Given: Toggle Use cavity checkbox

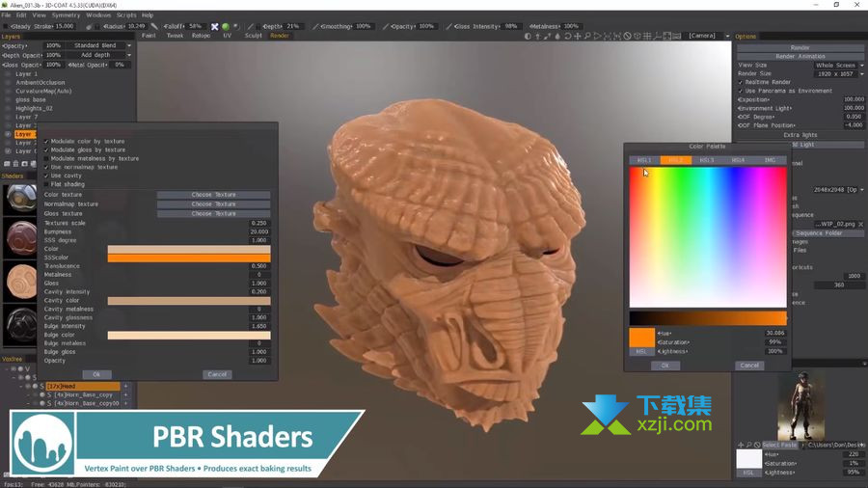Looking at the screenshot, I should [x=46, y=176].
